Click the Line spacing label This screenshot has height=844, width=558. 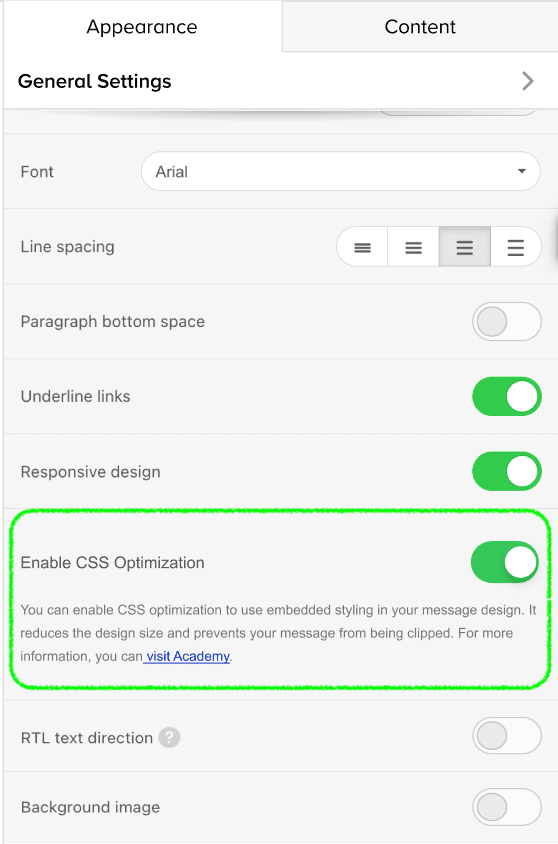(x=67, y=247)
